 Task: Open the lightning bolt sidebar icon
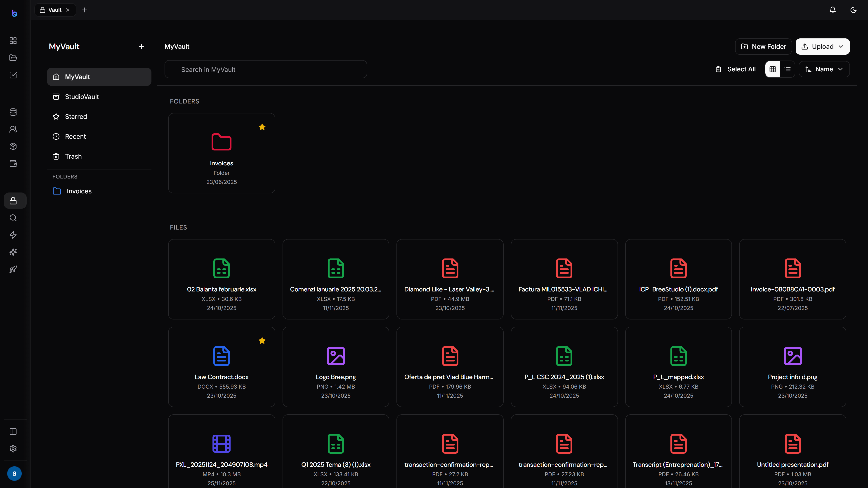[x=13, y=235]
